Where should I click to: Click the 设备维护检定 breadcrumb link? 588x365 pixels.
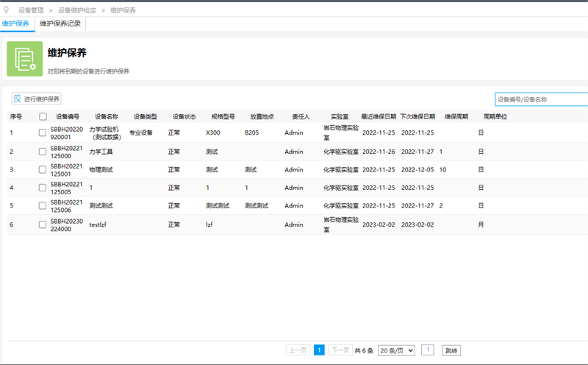[80, 10]
